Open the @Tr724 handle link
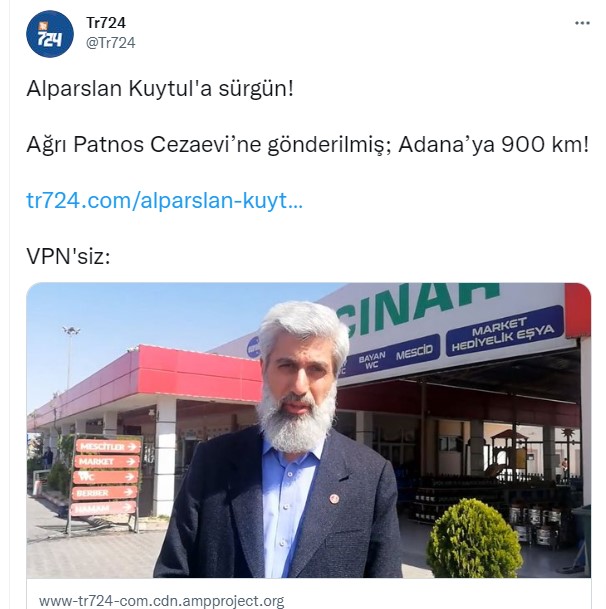 (111, 43)
